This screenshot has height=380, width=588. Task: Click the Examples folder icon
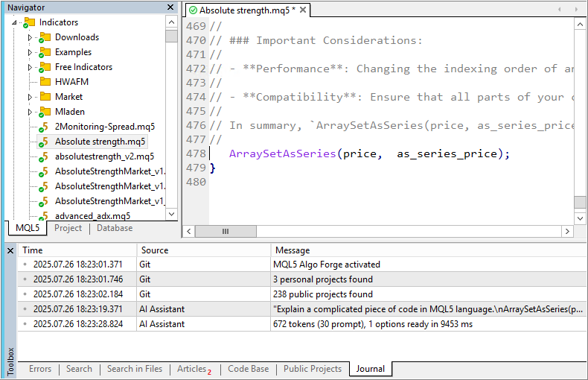[x=45, y=52]
